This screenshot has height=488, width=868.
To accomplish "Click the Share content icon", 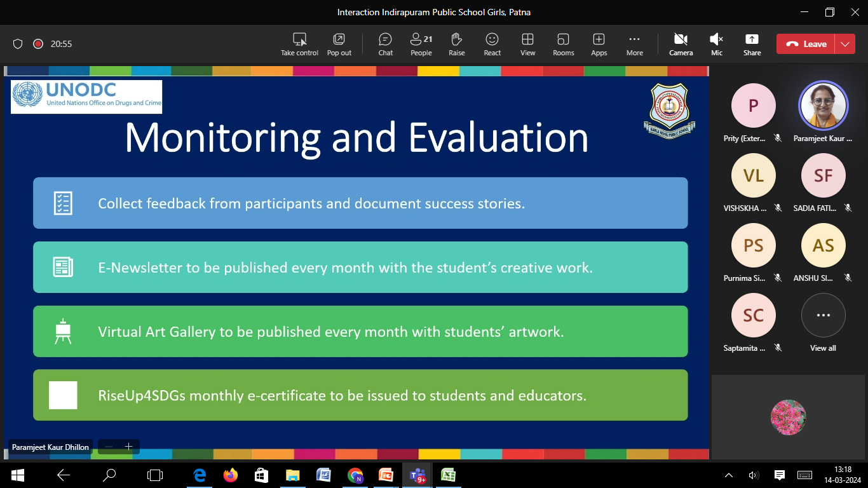I will click(x=752, y=44).
